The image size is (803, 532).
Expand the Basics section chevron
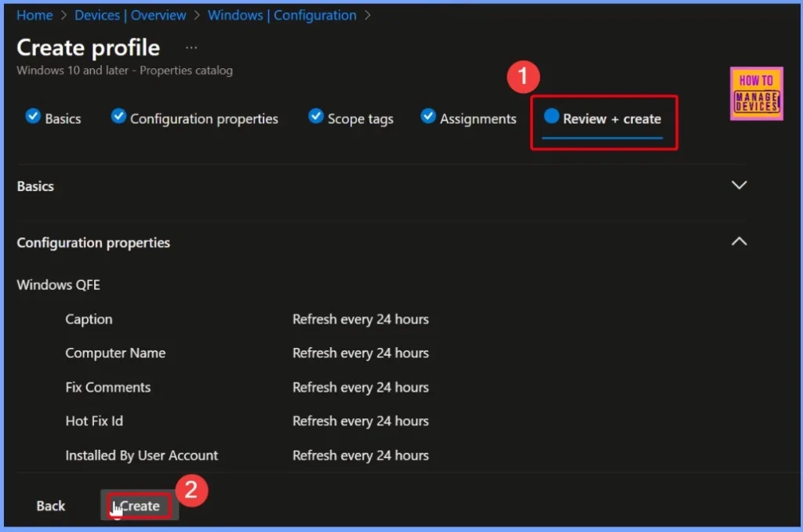pos(739,185)
